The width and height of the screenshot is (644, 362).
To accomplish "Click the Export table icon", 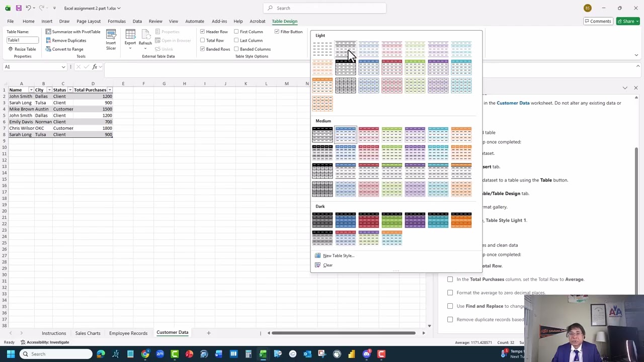I will (130, 34).
